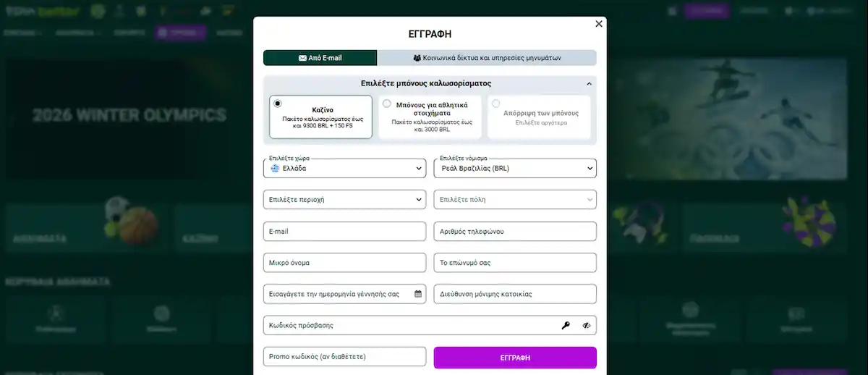The image size is (868, 375).
Task: Open the currency dropdown showing Ρεάλ Βραζιλίας (BRL)
Action: [515, 168]
